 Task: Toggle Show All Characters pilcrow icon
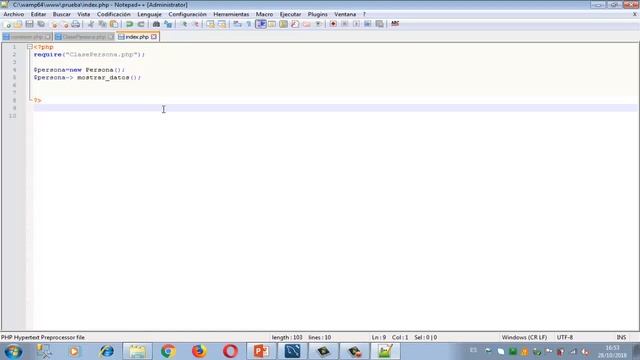coord(249,24)
